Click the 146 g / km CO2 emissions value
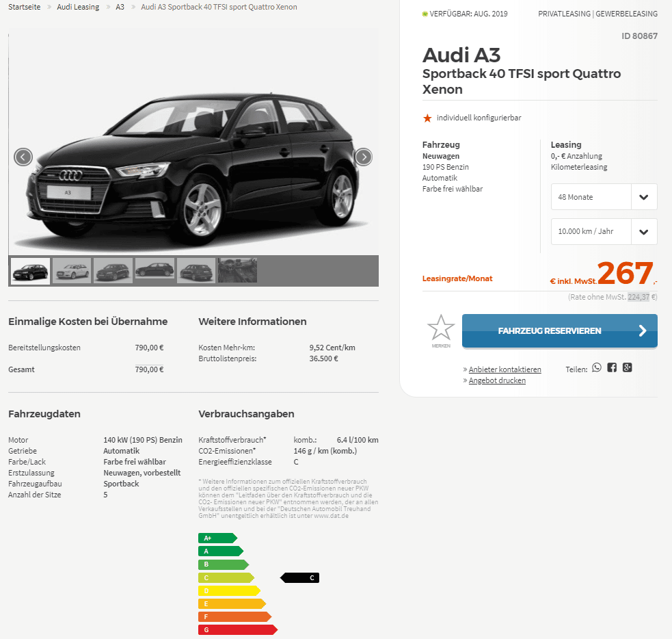The width and height of the screenshot is (672, 639). [325, 451]
